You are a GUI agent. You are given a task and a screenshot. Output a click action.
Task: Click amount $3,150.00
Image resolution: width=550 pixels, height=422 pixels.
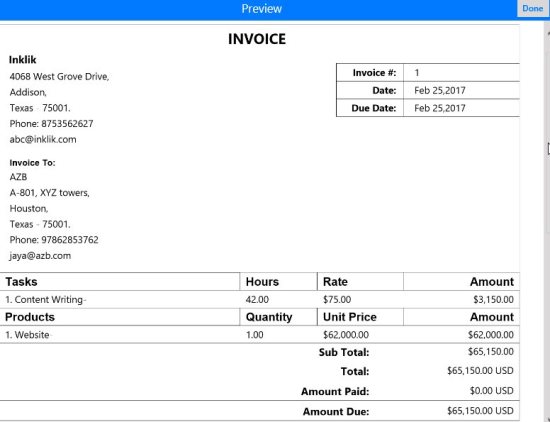click(x=493, y=300)
